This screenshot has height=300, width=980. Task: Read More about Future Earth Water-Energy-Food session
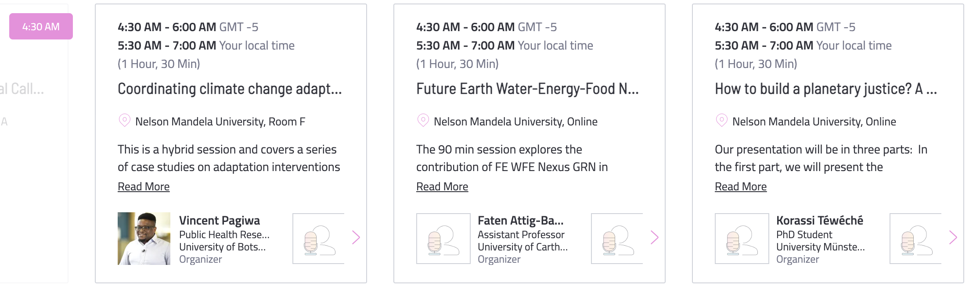[442, 186]
